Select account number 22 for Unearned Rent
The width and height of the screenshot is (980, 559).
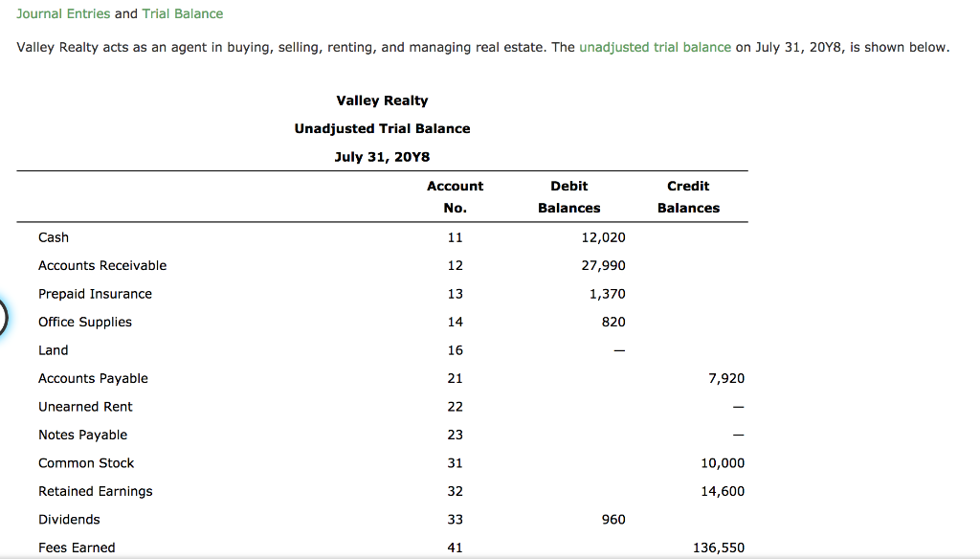coord(455,406)
